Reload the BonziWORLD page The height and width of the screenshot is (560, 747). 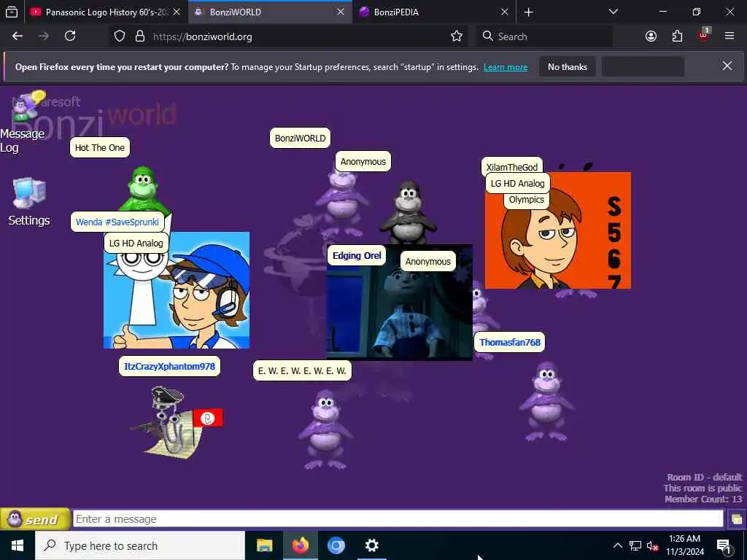coord(70,36)
